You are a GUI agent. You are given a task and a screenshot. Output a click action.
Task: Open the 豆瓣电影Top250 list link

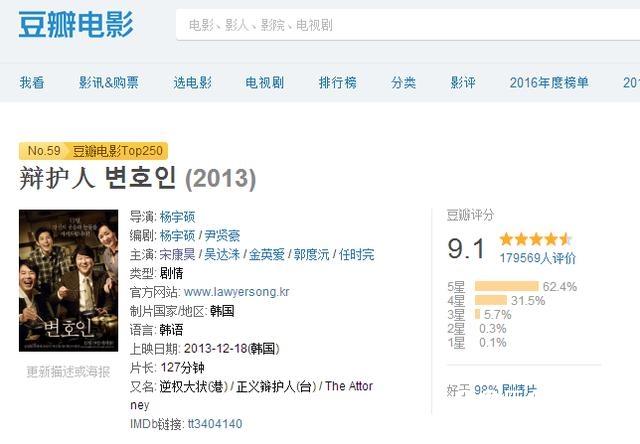point(118,151)
